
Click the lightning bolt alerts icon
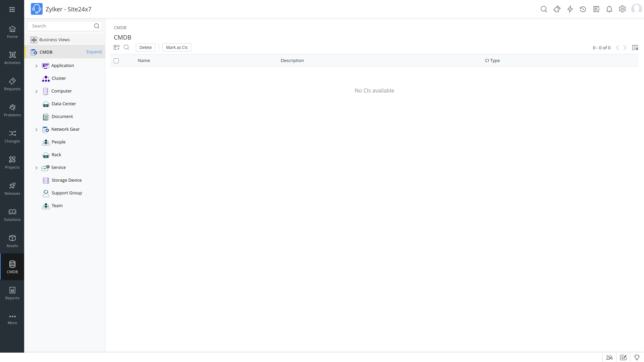point(570,9)
